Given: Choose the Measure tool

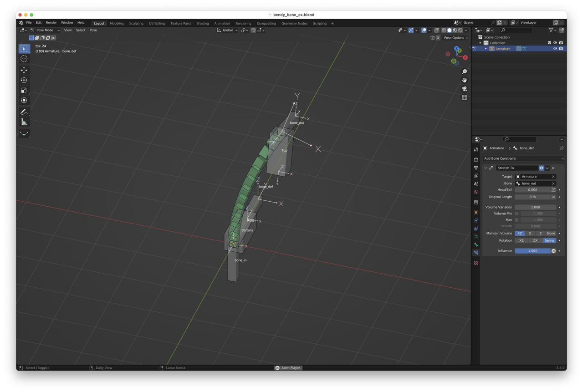Looking at the screenshot, I should tap(24, 122).
